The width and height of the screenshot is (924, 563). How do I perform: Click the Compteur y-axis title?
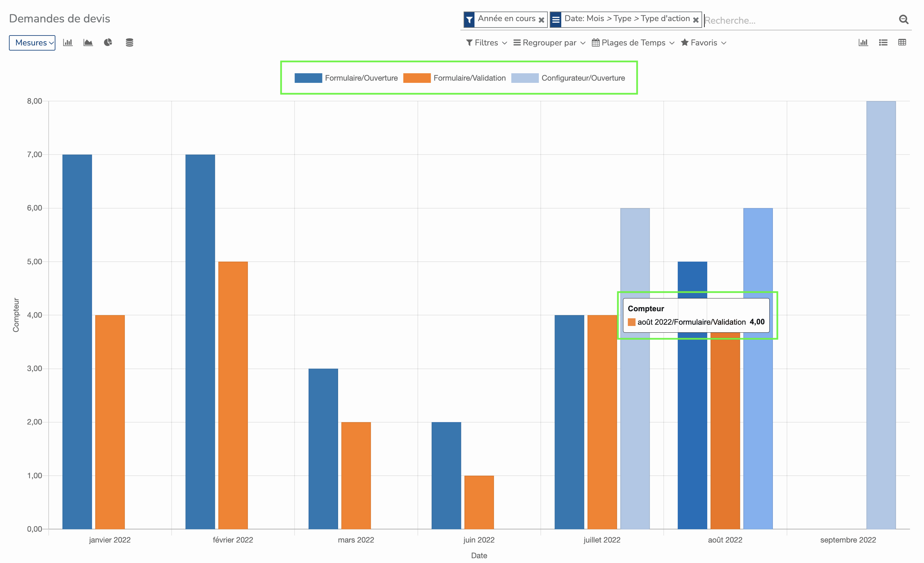[16, 315]
